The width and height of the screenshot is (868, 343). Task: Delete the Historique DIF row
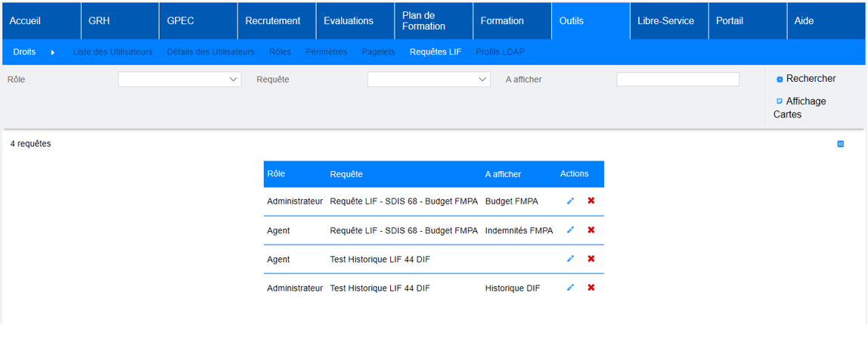(x=591, y=288)
